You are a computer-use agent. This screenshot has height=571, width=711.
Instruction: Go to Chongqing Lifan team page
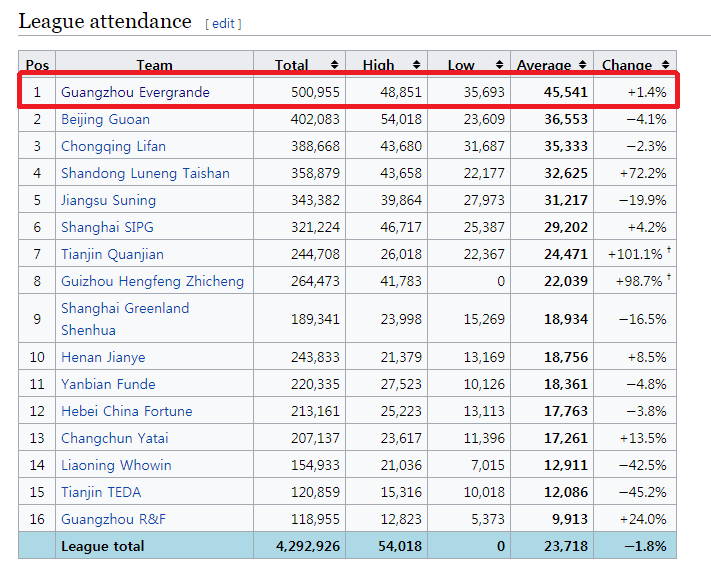pos(112,146)
